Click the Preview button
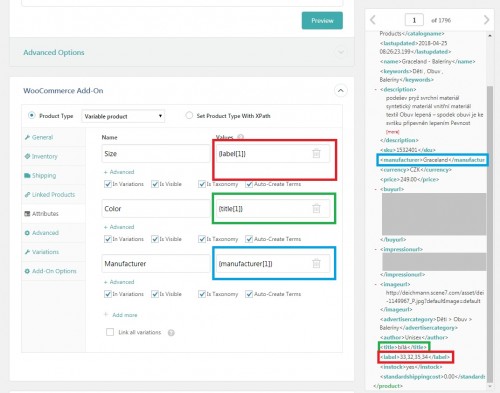500x393 pixels. pos(322,21)
